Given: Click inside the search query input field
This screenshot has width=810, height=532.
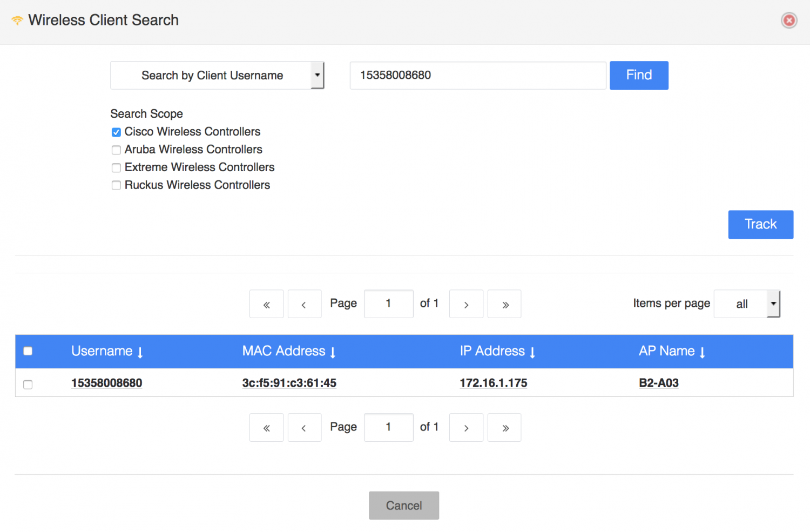Looking at the screenshot, I should click(x=477, y=75).
